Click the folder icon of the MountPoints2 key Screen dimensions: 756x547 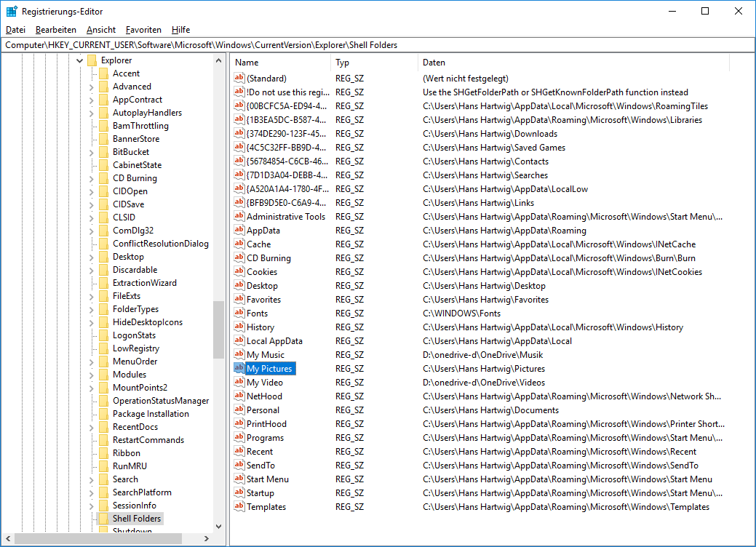tap(103, 388)
